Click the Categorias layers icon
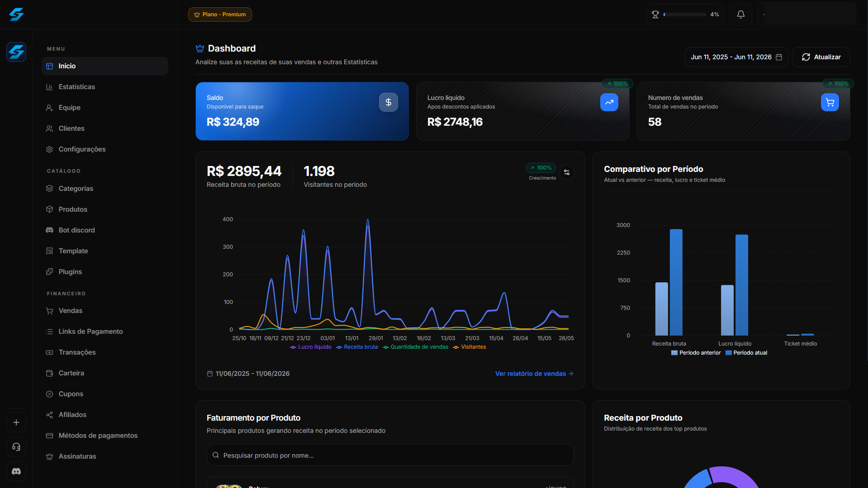The image size is (868, 488). [49, 189]
